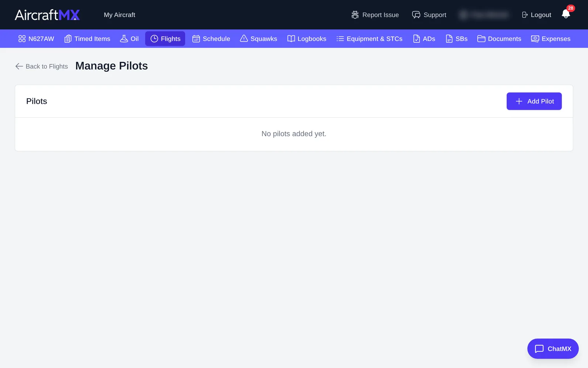Open the Expenses tab
Viewport: 588px width, 368px height.
click(551, 39)
